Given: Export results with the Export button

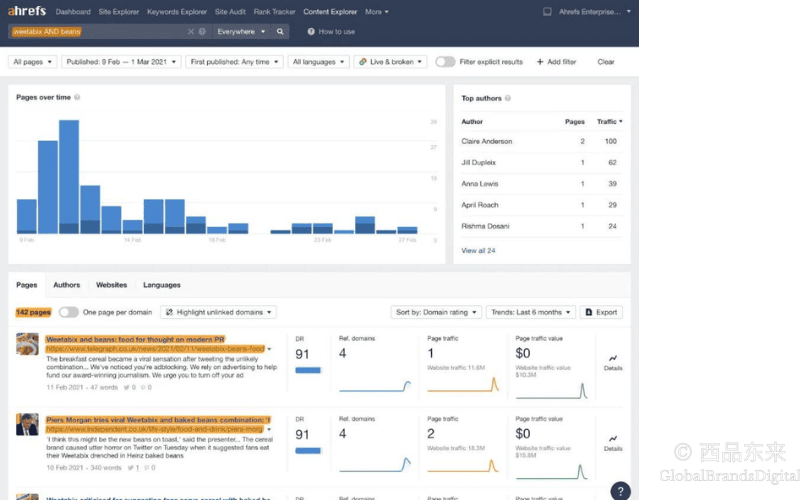Looking at the screenshot, I should [601, 312].
